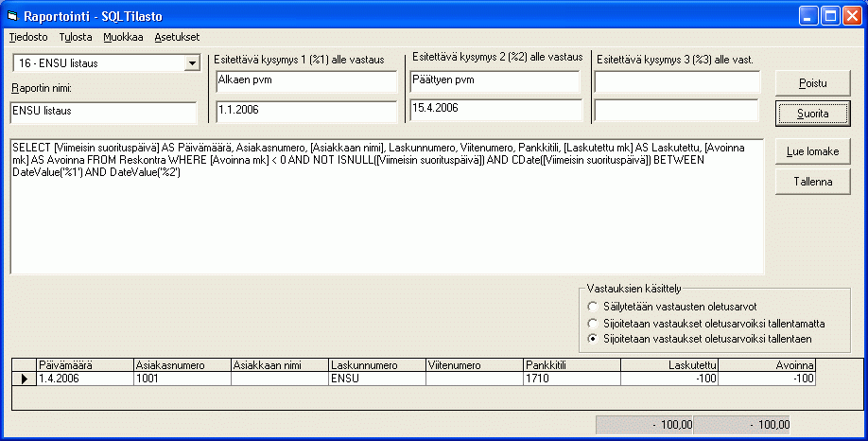The width and height of the screenshot is (868, 441).
Task: Click the end date field showing 15.4.2006
Action: coord(495,109)
